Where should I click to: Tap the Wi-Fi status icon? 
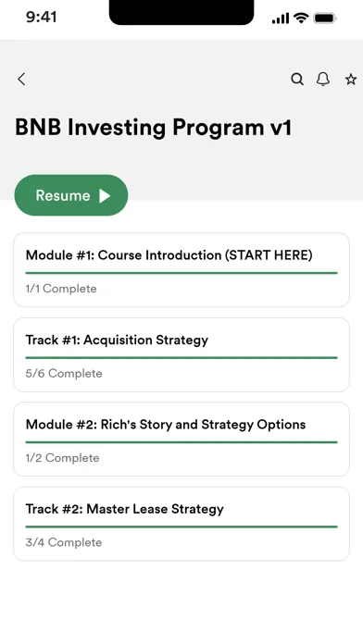click(x=301, y=19)
